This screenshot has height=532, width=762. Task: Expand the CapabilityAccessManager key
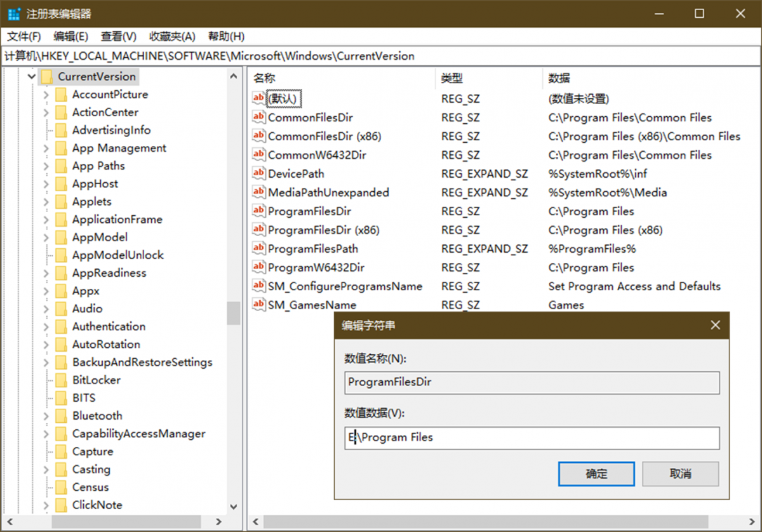pos(46,433)
